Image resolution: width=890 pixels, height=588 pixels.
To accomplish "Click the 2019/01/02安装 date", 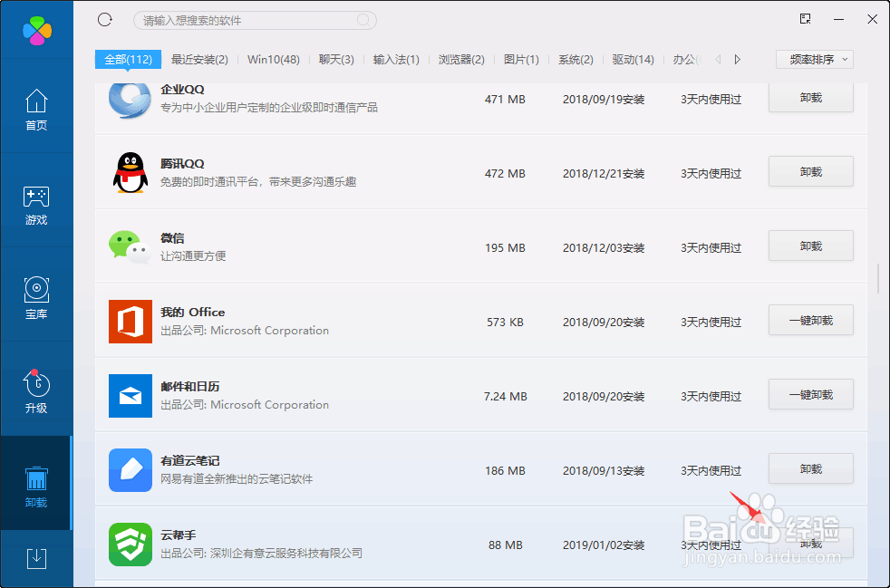I will point(604,545).
